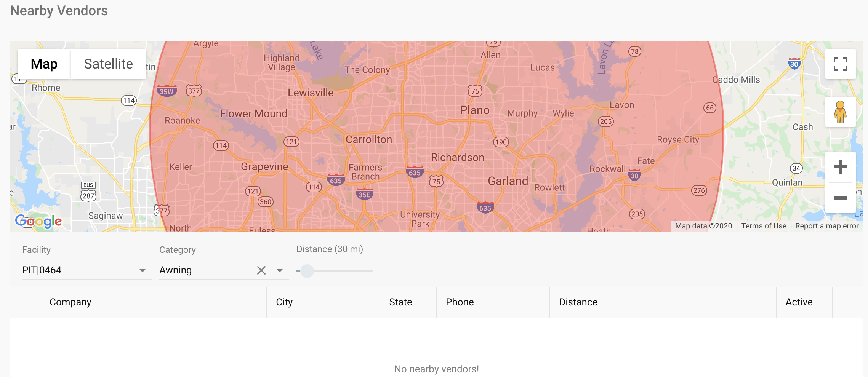This screenshot has height=377, width=868.
Task: Click Report a map error link
Action: (x=827, y=226)
